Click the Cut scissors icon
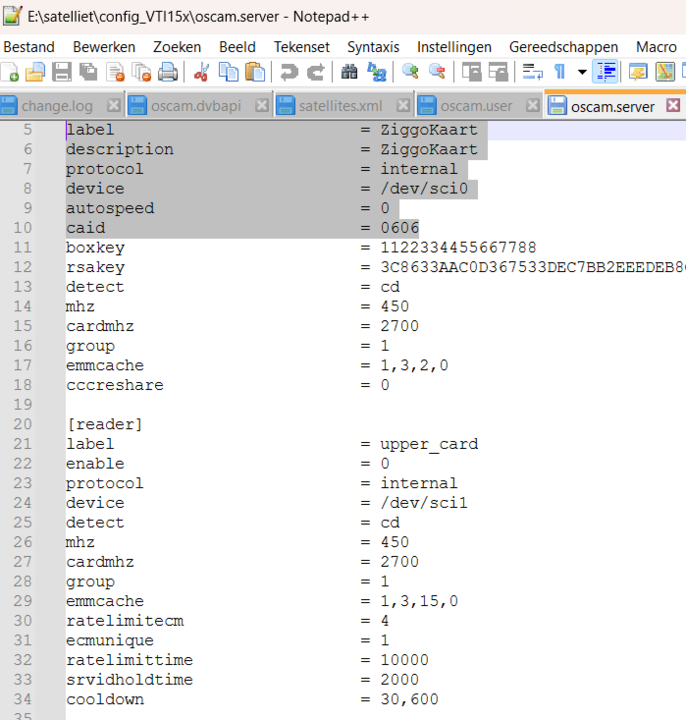The width and height of the screenshot is (686, 720). click(x=201, y=72)
